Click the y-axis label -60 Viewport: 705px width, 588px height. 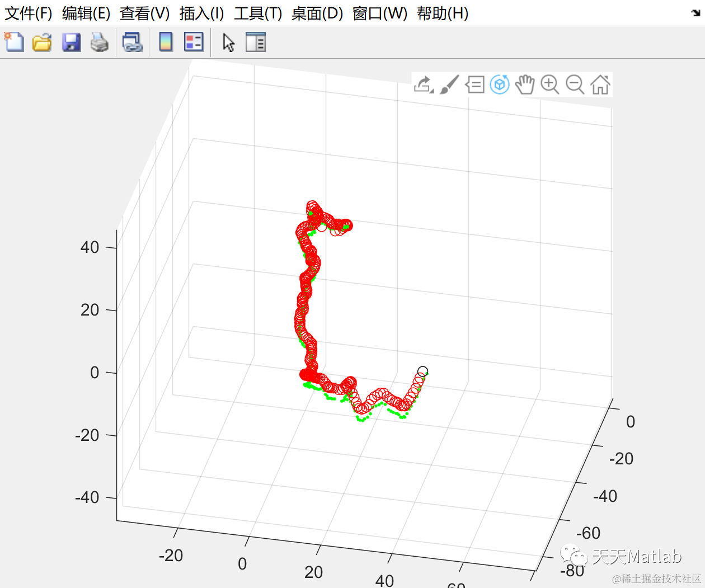(x=589, y=533)
